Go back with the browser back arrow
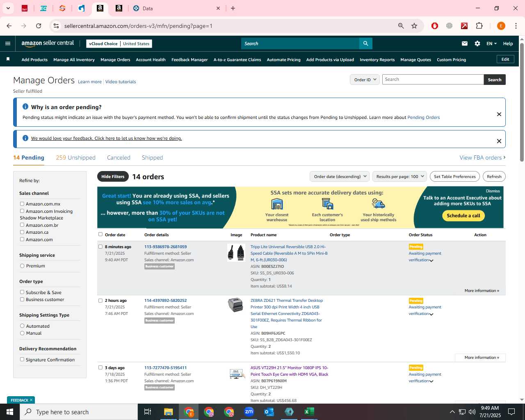525x420 pixels. click(x=9, y=26)
